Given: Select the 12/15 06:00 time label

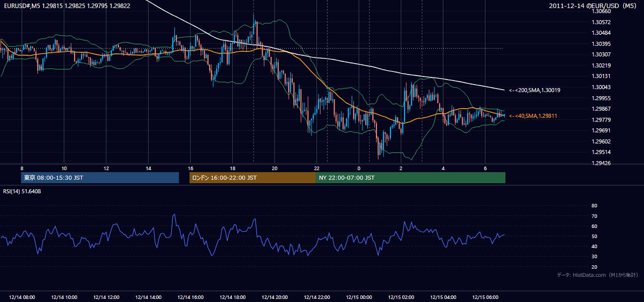Looking at the screenshot, I should click(x=485, y=297).
